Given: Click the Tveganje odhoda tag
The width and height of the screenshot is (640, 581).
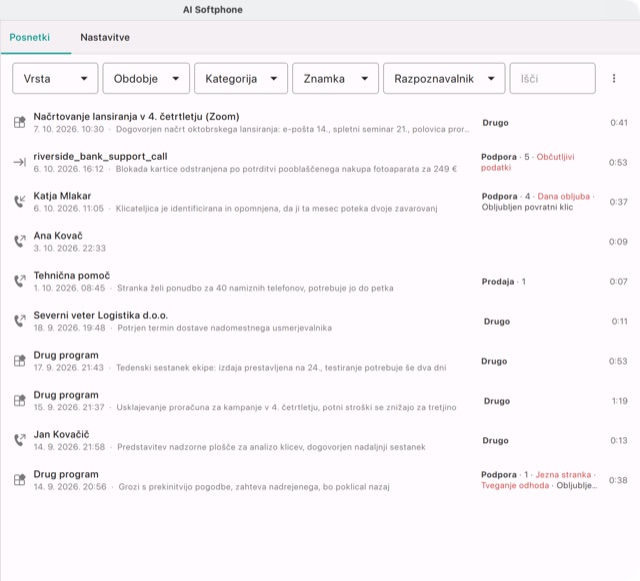Looking at the screenshot, I should (515, 485).
